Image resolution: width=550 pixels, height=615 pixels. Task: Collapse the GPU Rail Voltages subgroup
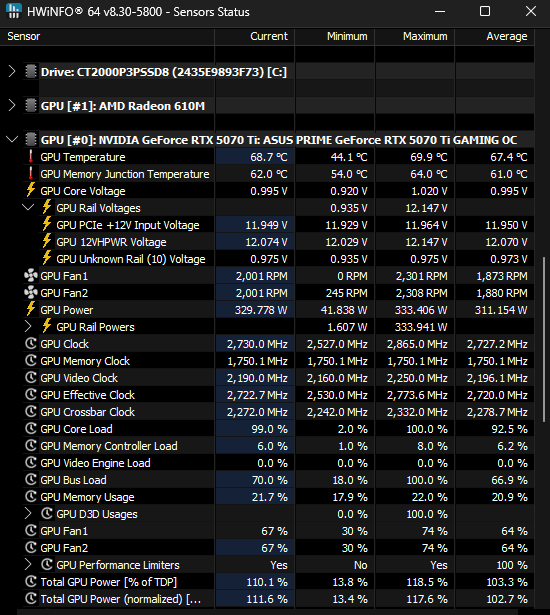[28, 207]
